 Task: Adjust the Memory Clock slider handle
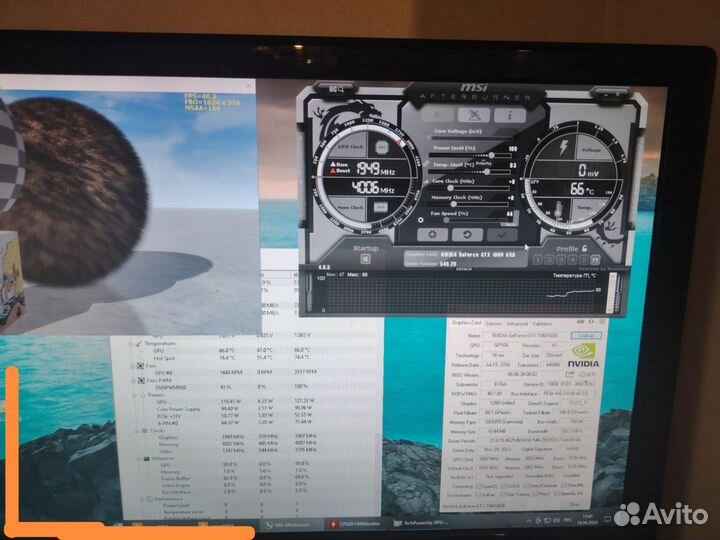click(454, 204)
